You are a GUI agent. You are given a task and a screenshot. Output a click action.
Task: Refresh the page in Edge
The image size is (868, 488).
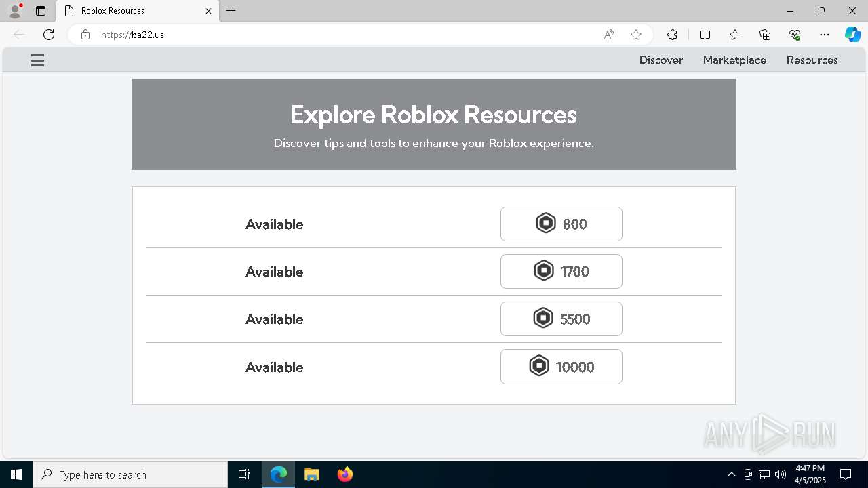tap(49, 35)
